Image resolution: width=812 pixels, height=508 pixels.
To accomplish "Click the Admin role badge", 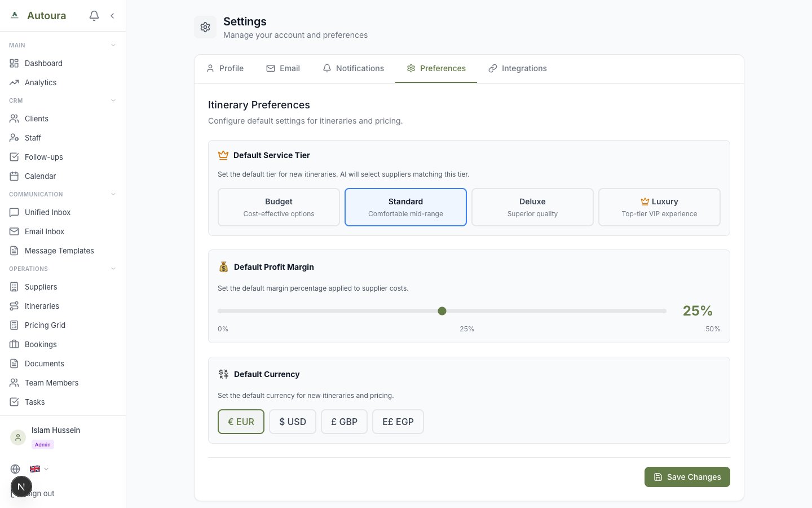I will pos(43,445).
